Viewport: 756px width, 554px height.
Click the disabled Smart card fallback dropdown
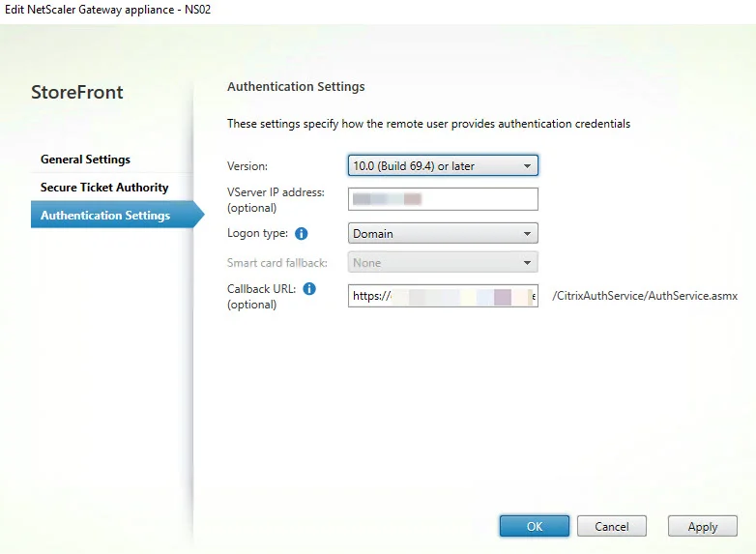click(443, 262)
